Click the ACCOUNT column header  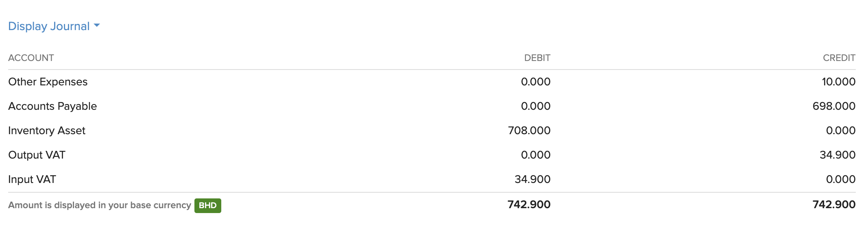31,58
